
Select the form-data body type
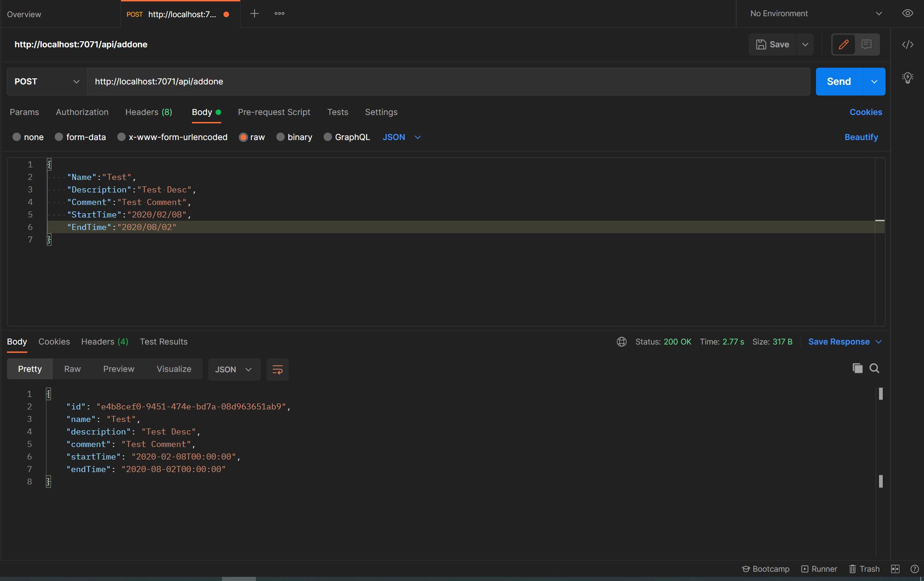tap(80, 137)
